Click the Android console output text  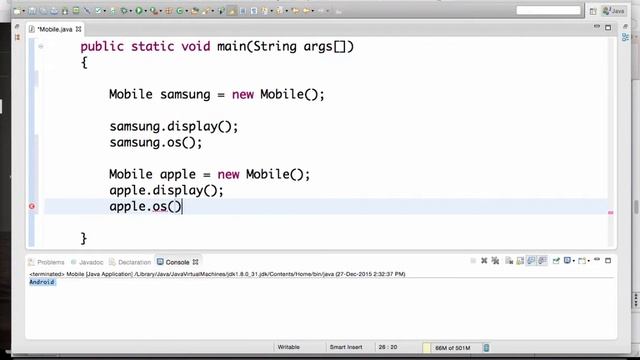[x=42, y=282]
